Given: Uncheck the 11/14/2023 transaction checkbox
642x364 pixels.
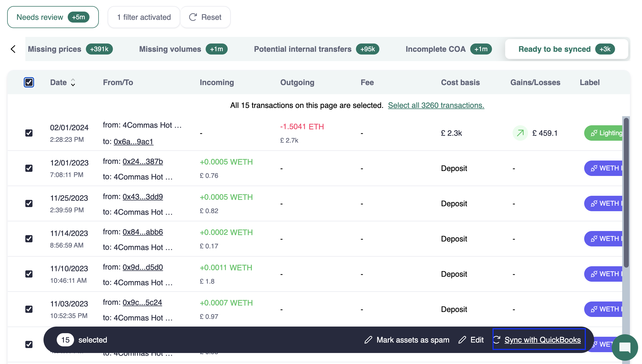Looking at the screenshot, I should coord(29,239).
